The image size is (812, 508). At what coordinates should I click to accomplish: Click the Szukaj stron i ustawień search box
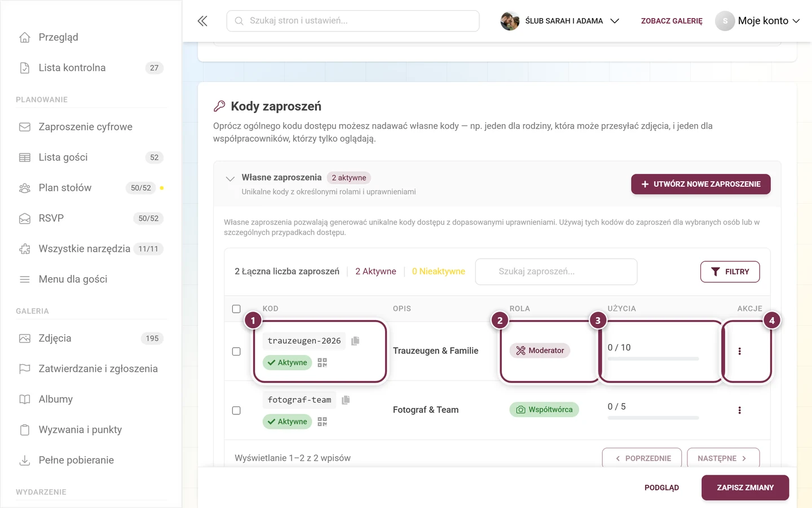(353, 21)
